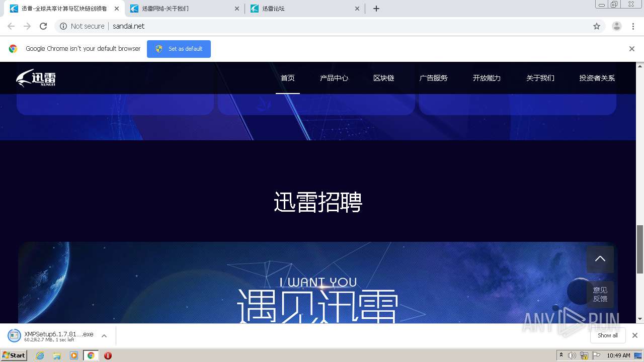Viewport: 644px width, 362px height.
Task: Open the 区块链 navigation item
Action: [x=384, y=78]
